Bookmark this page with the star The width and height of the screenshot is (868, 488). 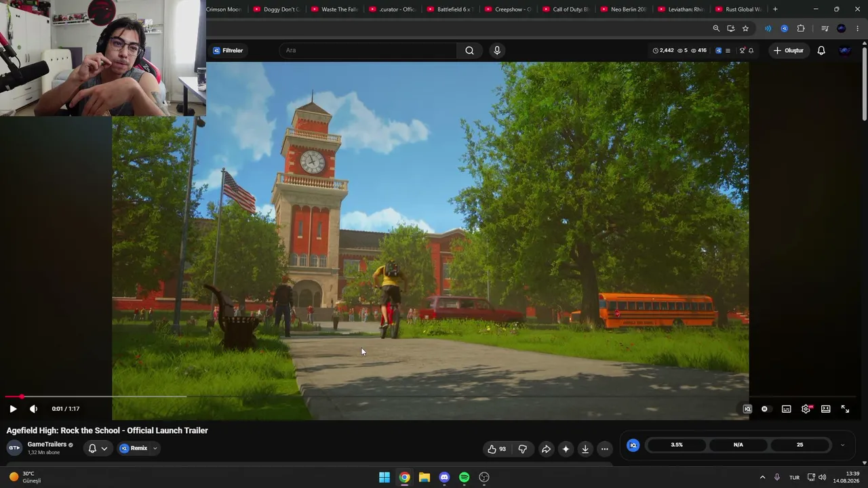tap(745, 28)
